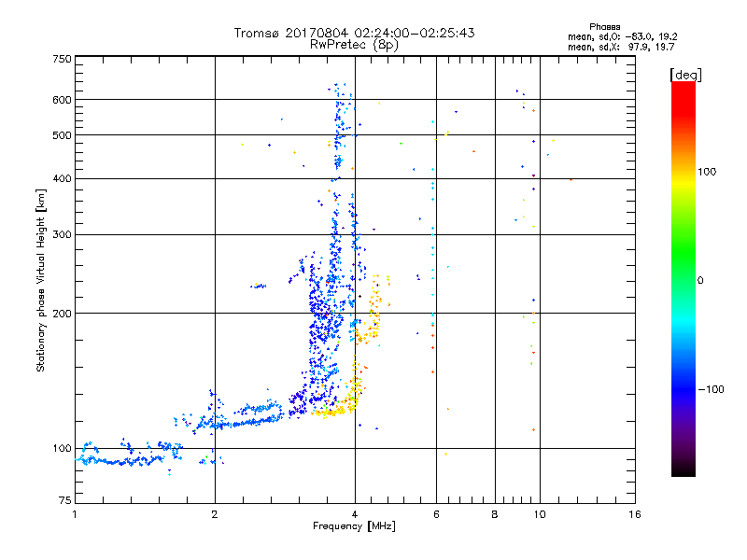Click y-axis tick label '400'
The image size is (747, 560).
[x=62, y=179]
